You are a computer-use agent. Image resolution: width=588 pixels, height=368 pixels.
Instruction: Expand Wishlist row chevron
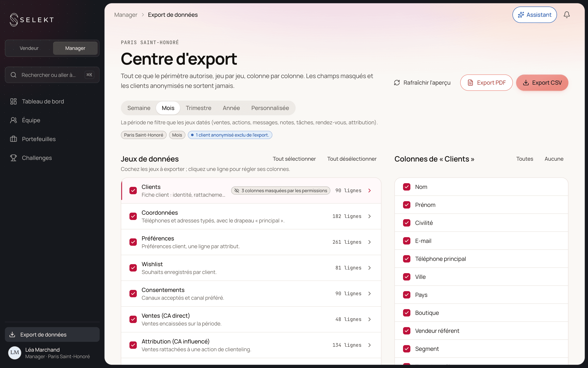pos(369,268)
